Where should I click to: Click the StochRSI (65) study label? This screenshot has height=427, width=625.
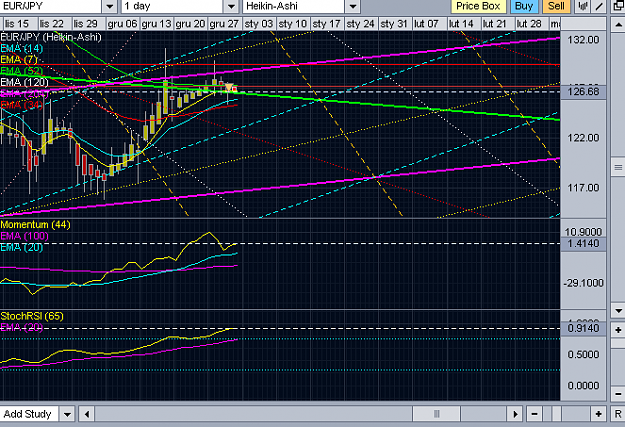pyautogui.click(x=32, y=316)
